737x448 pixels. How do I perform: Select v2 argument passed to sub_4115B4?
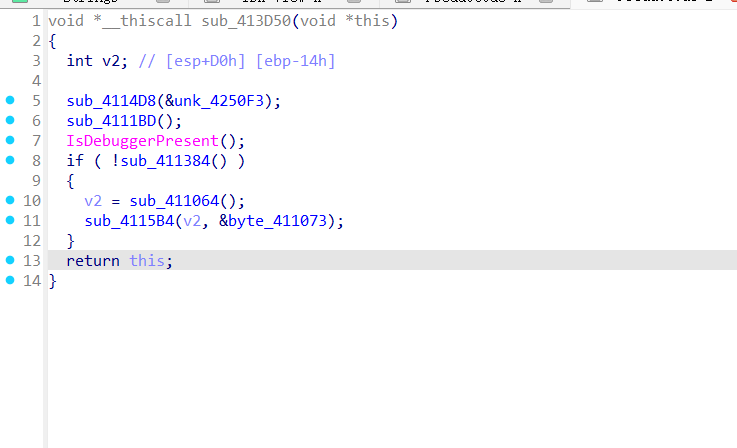tap(192, 221)
